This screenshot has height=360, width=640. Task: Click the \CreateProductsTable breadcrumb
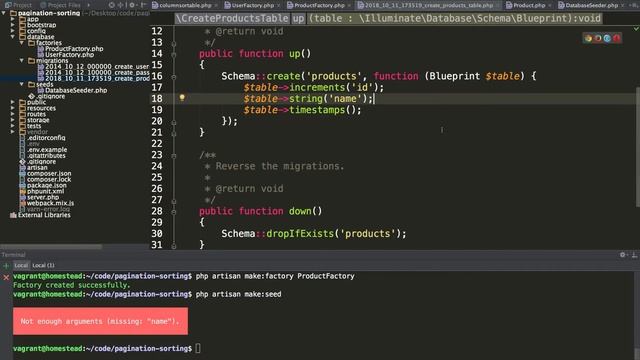232,18
